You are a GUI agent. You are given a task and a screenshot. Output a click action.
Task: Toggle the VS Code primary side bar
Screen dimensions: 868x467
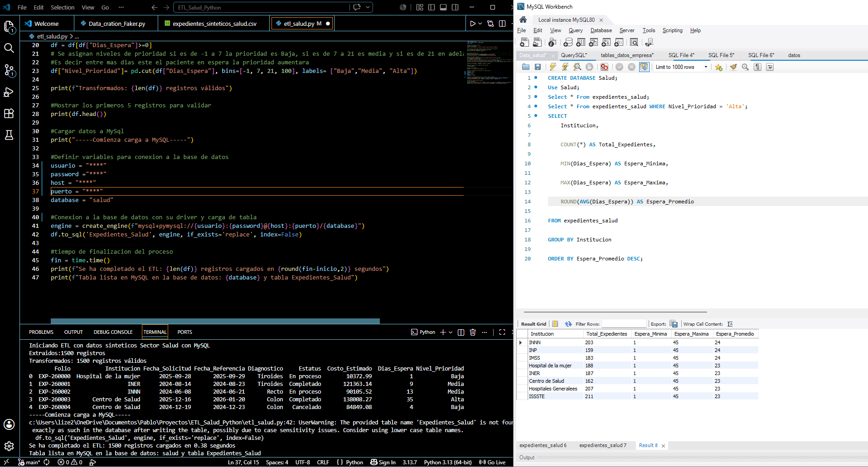coord(432,7)
